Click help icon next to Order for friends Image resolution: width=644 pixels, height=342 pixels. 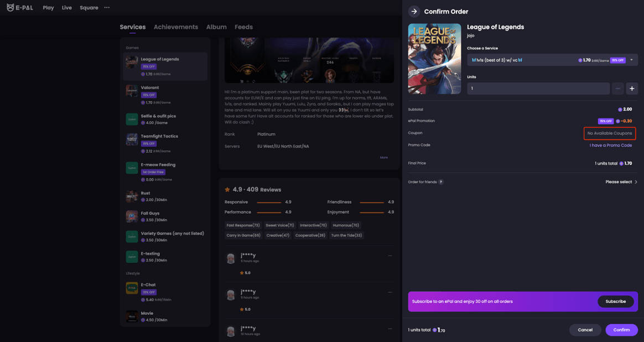pos(441,182)
